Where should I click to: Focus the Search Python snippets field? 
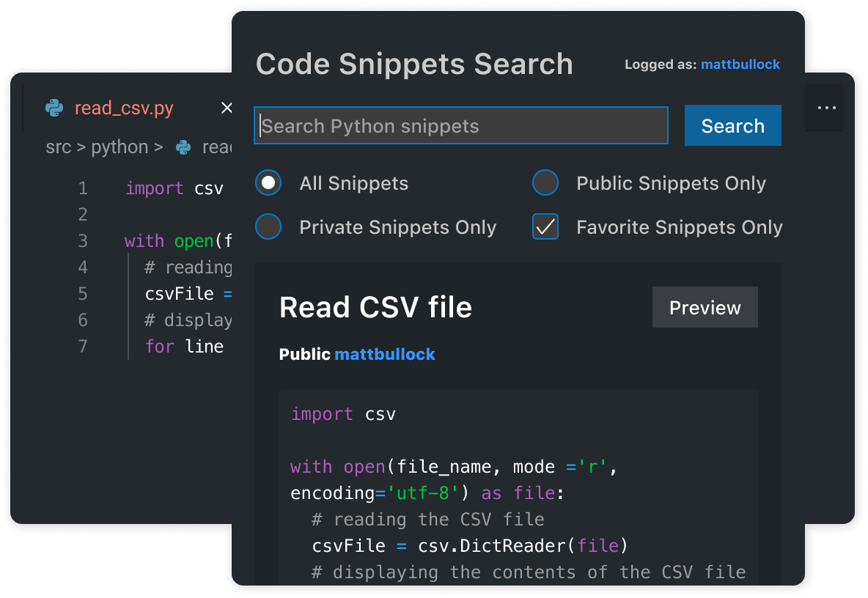(461, 125)
